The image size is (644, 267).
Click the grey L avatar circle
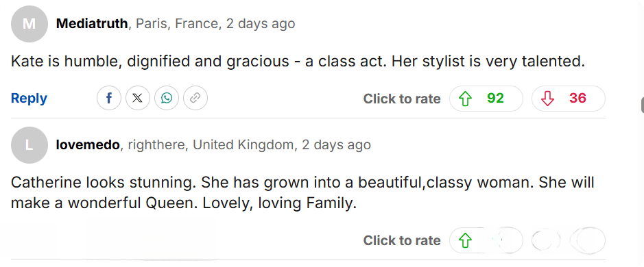tap(29, 144)
